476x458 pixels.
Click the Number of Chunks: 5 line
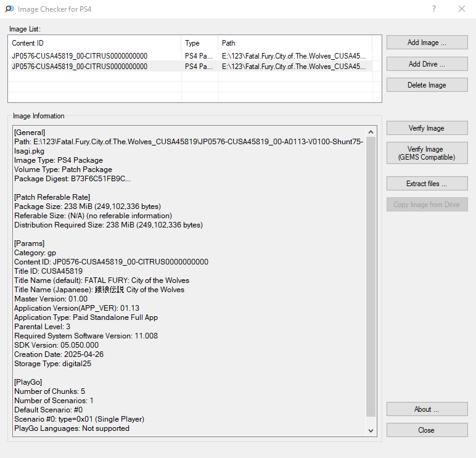click(x=49, y=391)
